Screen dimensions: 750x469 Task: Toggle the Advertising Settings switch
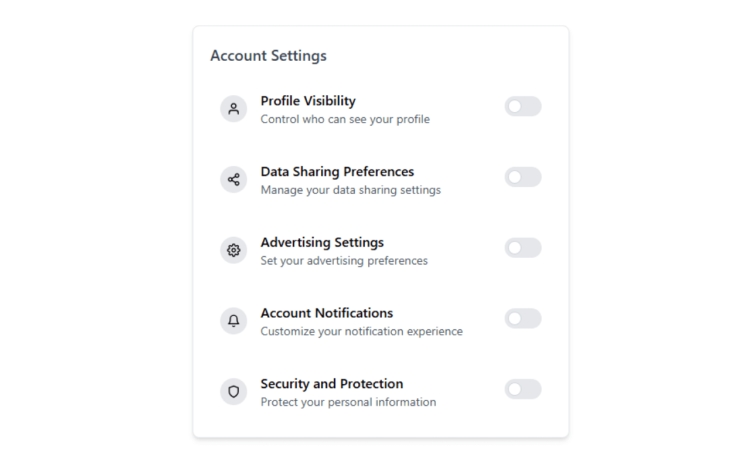tap(523, 248)
